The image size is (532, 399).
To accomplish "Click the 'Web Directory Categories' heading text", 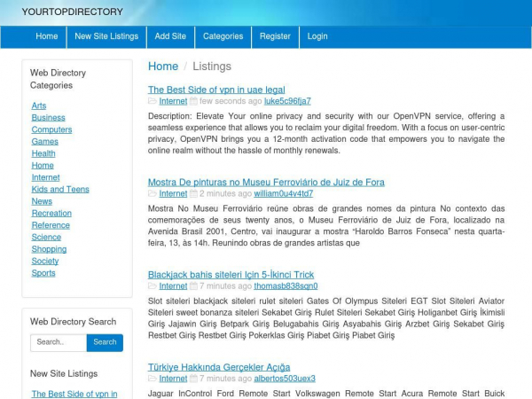I will click(58, 79).
